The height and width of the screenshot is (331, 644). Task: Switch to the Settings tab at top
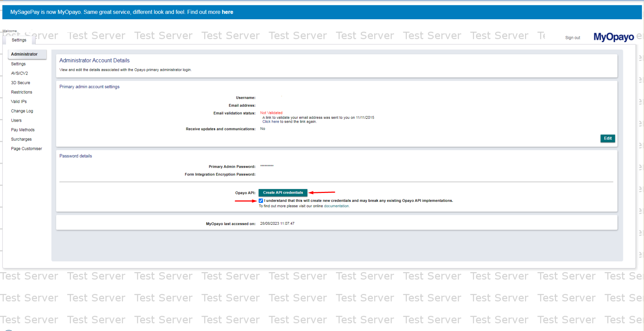[19, 40]
